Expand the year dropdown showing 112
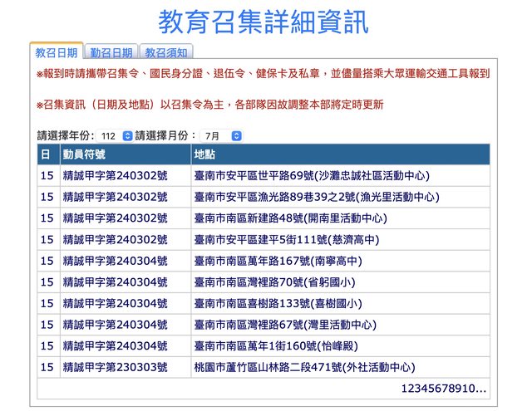 pos(116,135)
